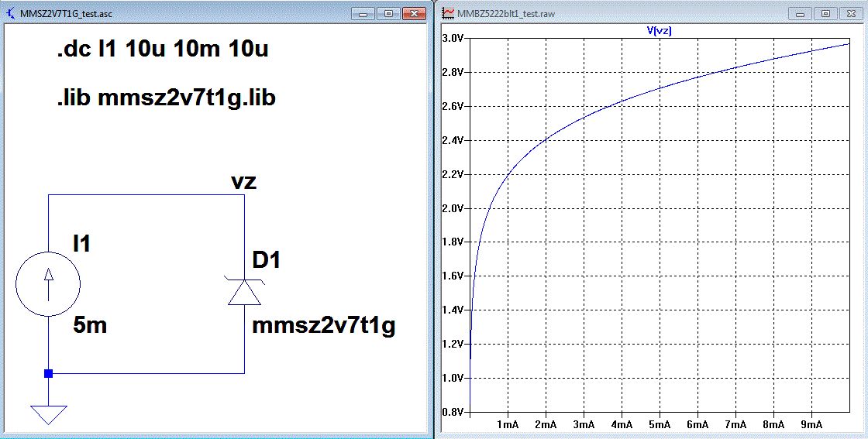Click the mmsz2v7t1g diode model name
868x439 pixels.
[324, 326]
